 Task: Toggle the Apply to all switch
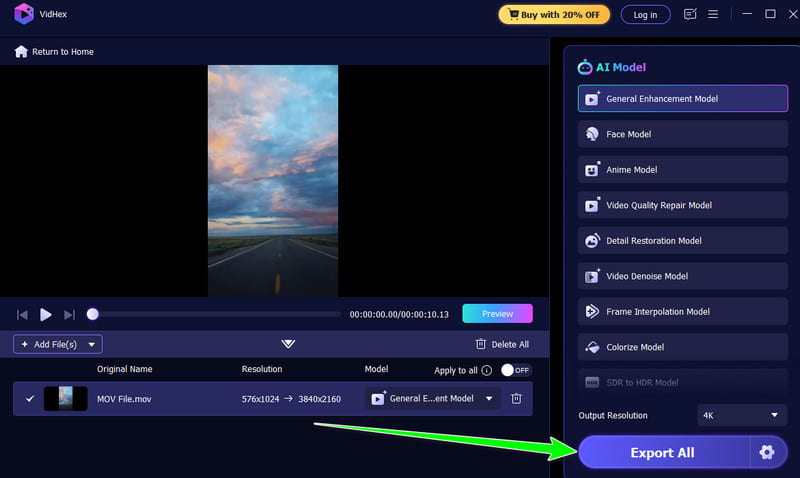pyautogui.click(x=516, y=370)
